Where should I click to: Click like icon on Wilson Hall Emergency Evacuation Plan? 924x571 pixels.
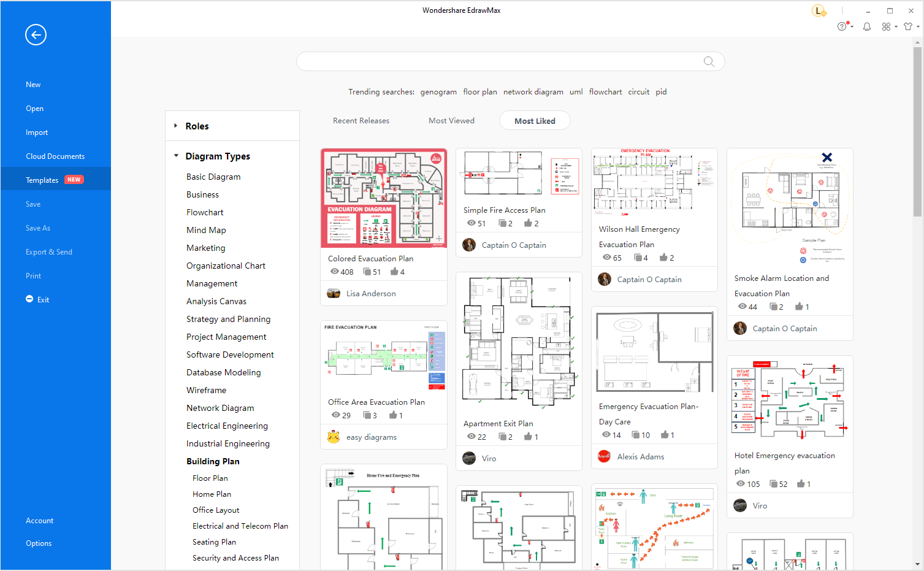663,258
